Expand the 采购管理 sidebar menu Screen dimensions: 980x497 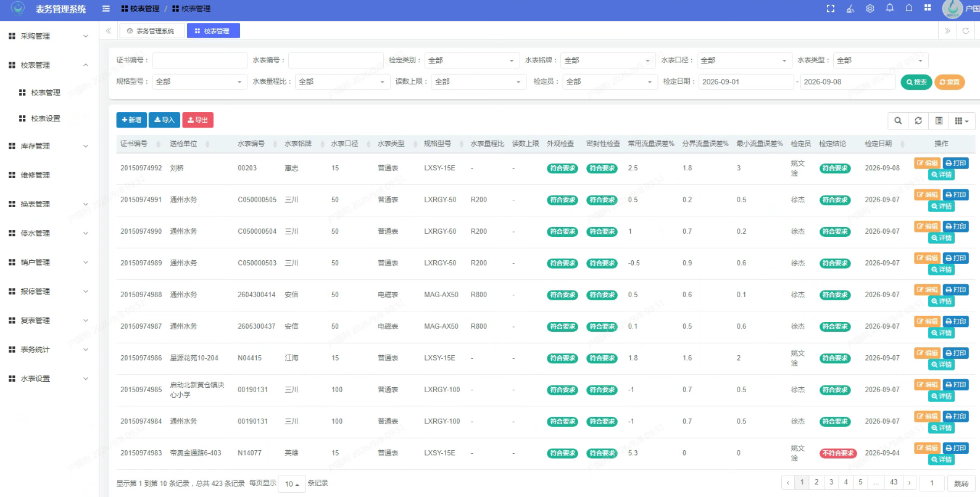[x=49, y=36]
